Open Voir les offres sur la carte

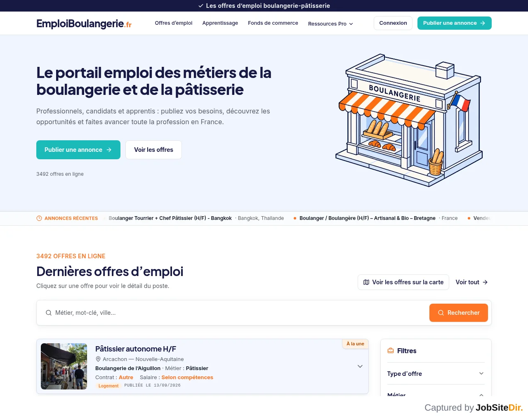coord(403,282)
